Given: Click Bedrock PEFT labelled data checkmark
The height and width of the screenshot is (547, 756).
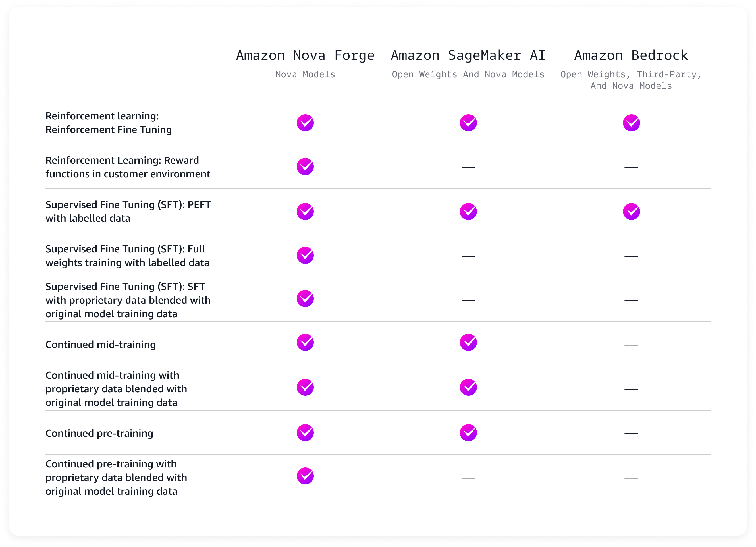Looking at the screenshot, I should click(631, 212).
